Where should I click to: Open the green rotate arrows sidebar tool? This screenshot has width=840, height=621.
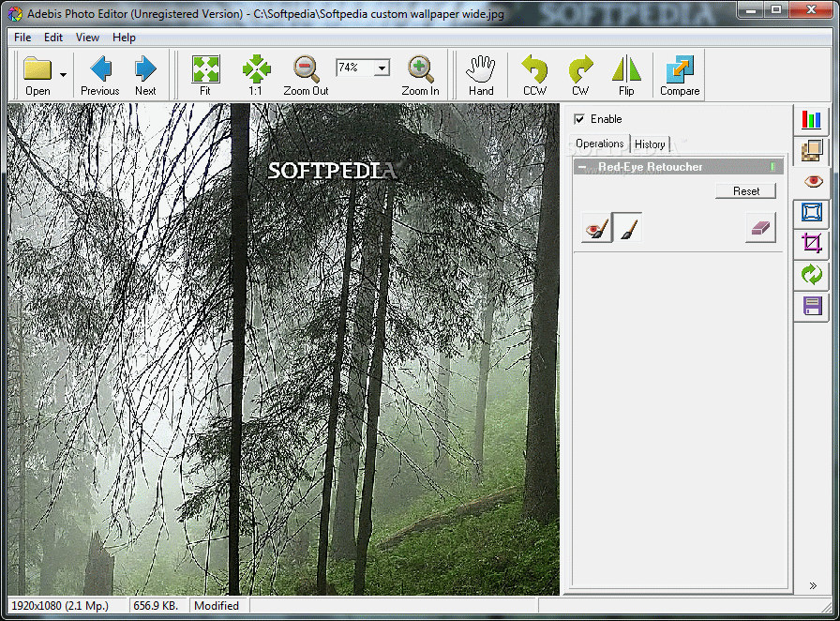point(812,274)
